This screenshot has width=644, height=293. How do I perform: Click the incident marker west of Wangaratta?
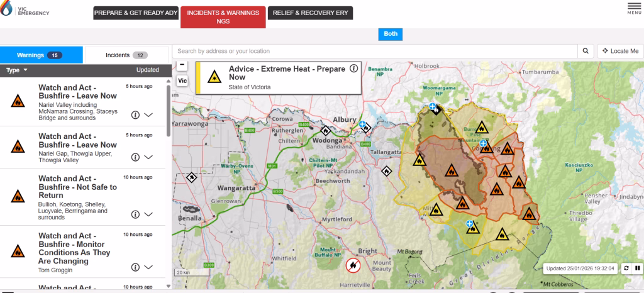(x=191, y=177)
